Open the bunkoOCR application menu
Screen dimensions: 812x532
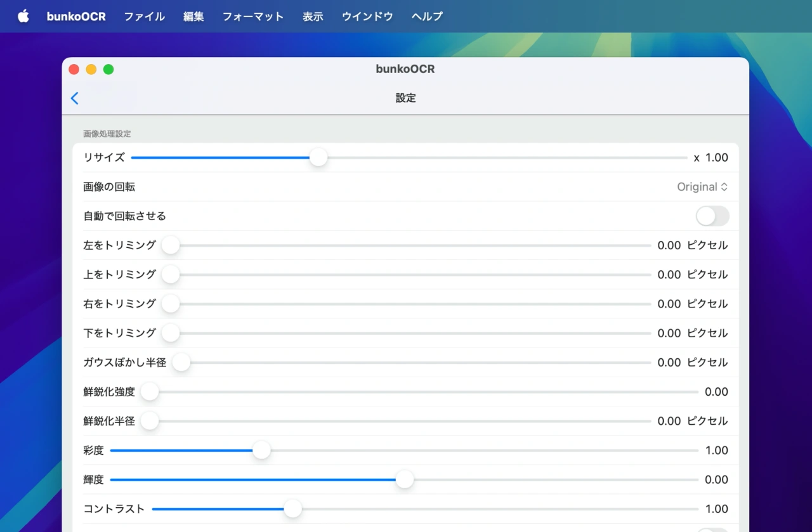(x=76, y=16)
